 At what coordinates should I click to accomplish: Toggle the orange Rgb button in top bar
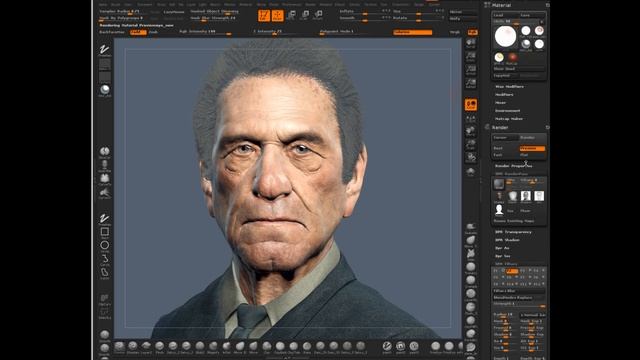pos(473,32)
